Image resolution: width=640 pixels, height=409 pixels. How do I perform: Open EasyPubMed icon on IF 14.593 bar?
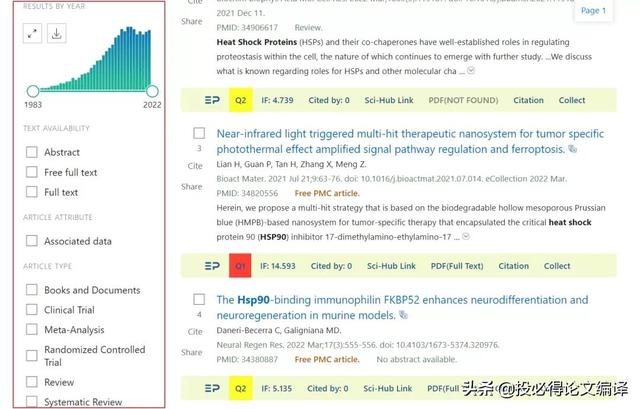click(x=212, y=266)
